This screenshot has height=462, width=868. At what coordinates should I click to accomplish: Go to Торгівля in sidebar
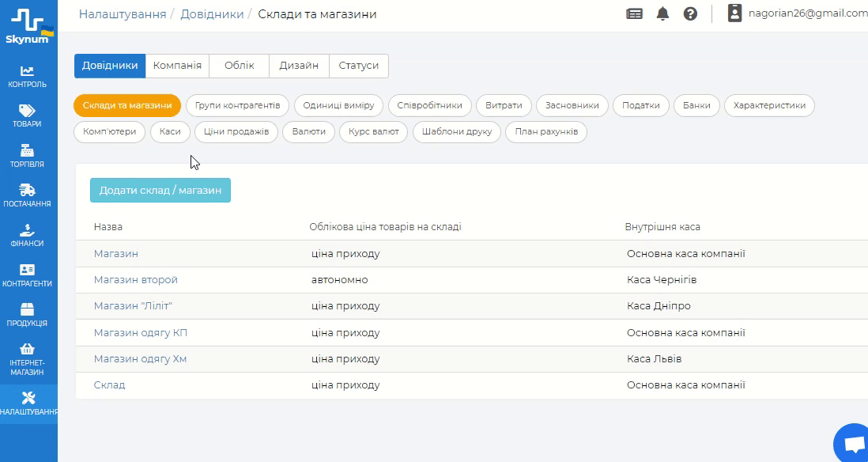28,155
